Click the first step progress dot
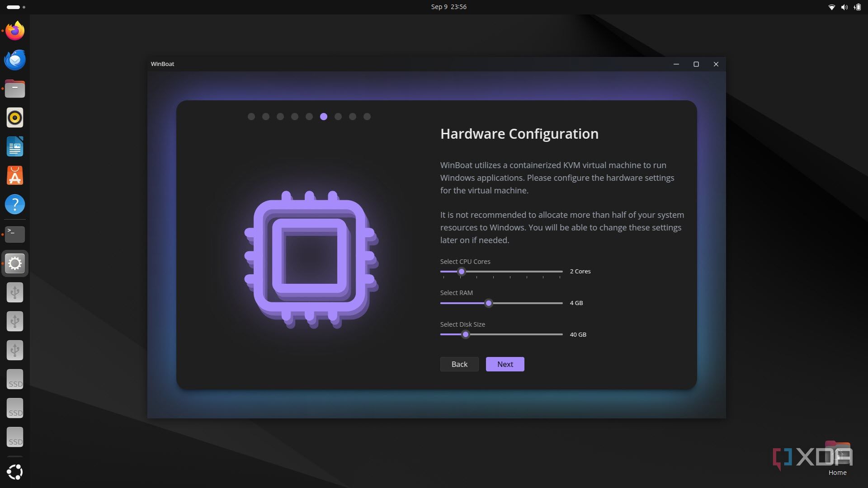 251,117
